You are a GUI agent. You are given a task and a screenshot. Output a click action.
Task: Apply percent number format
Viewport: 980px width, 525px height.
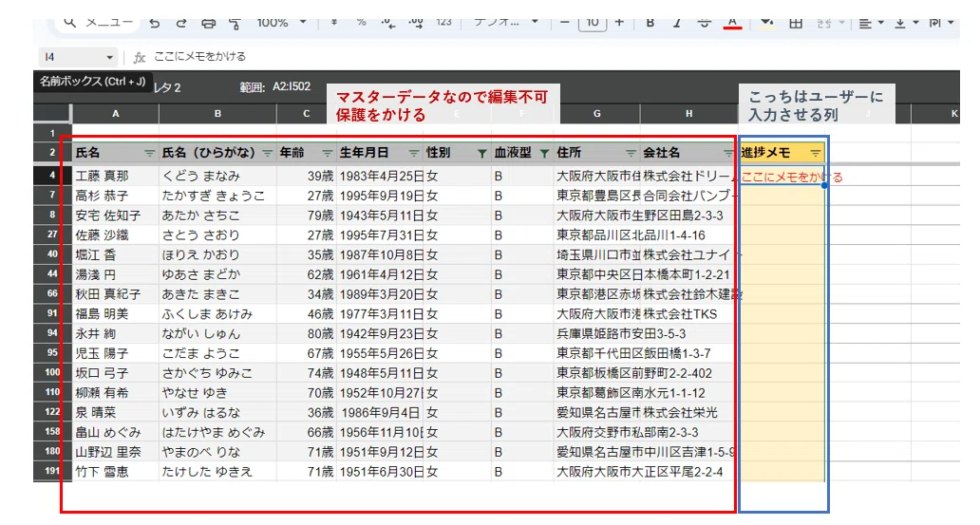click(361, 23)
